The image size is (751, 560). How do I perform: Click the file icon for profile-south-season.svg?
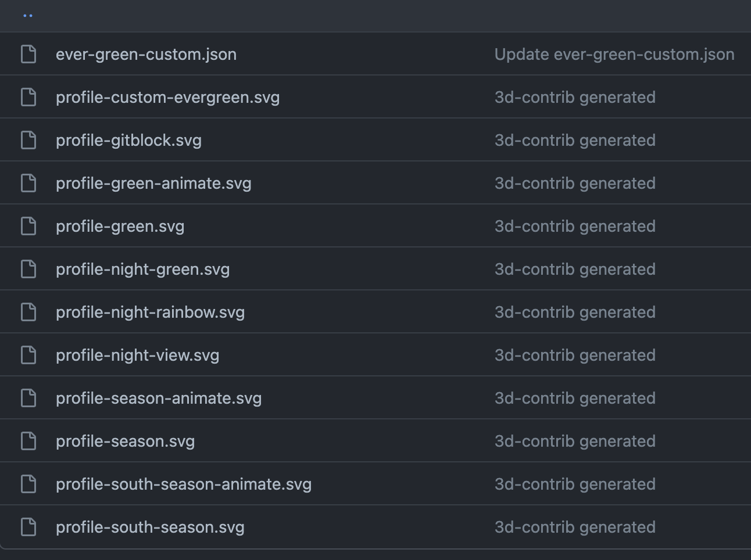(x=28, y=526)
